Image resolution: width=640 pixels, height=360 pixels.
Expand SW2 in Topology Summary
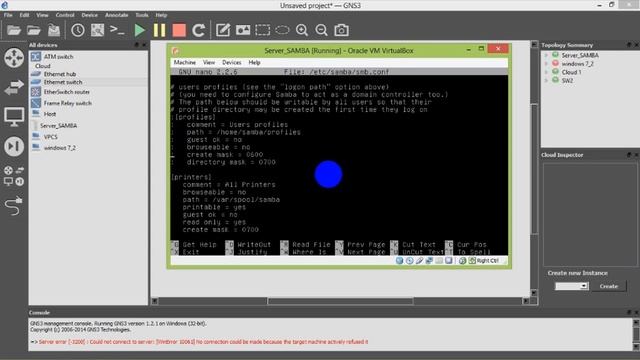(546, 80)
